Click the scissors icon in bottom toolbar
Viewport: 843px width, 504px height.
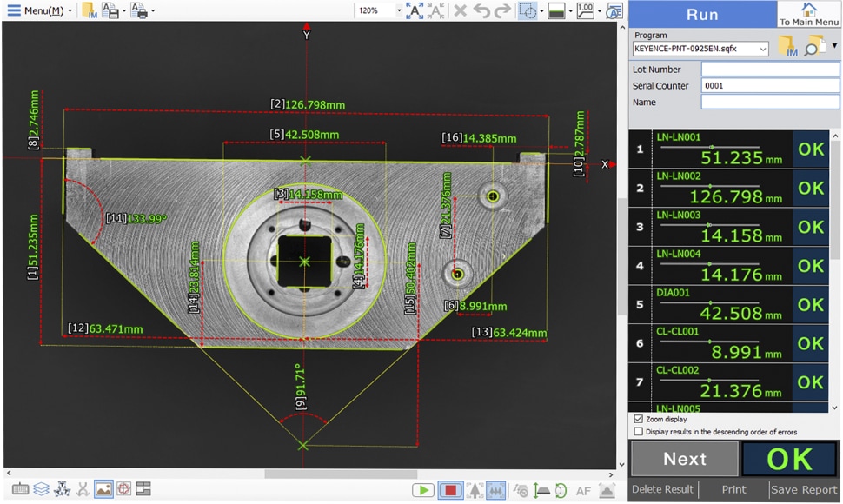pos(83,489)
